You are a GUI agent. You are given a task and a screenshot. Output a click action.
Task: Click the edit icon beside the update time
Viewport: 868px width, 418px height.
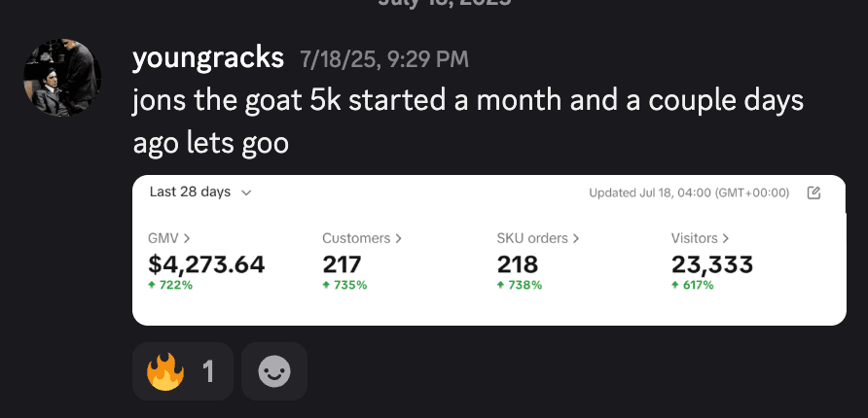click(x=814, y=192)
